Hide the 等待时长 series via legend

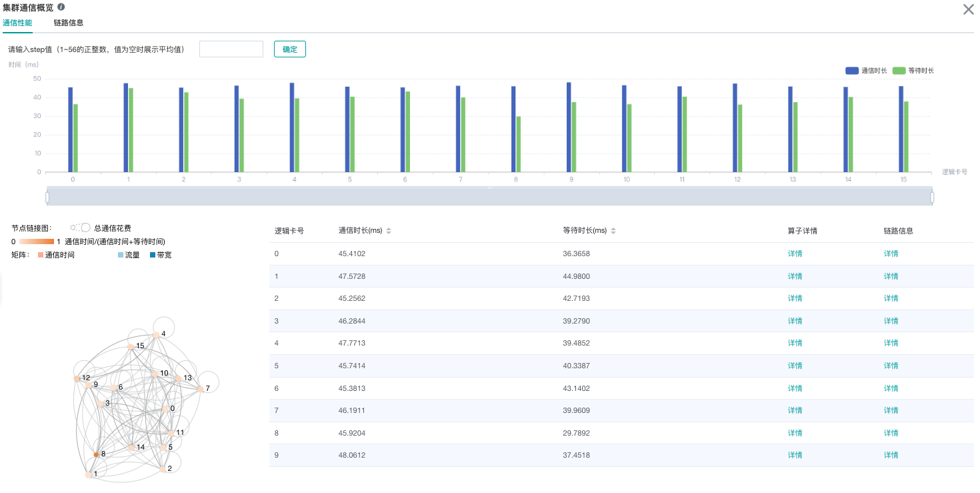coord(913,71)
